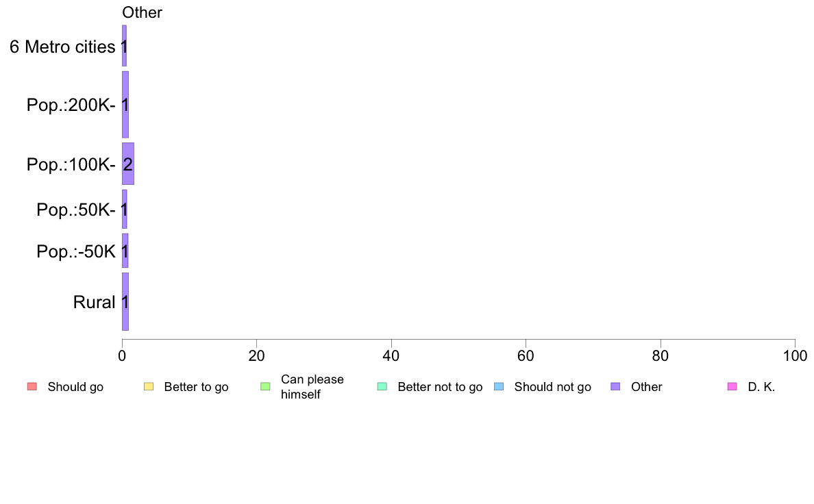The width and height of the screenshot is (814, 504).
Task: Click the Pop.:200K- purple bar
Action: pos(125,104)
